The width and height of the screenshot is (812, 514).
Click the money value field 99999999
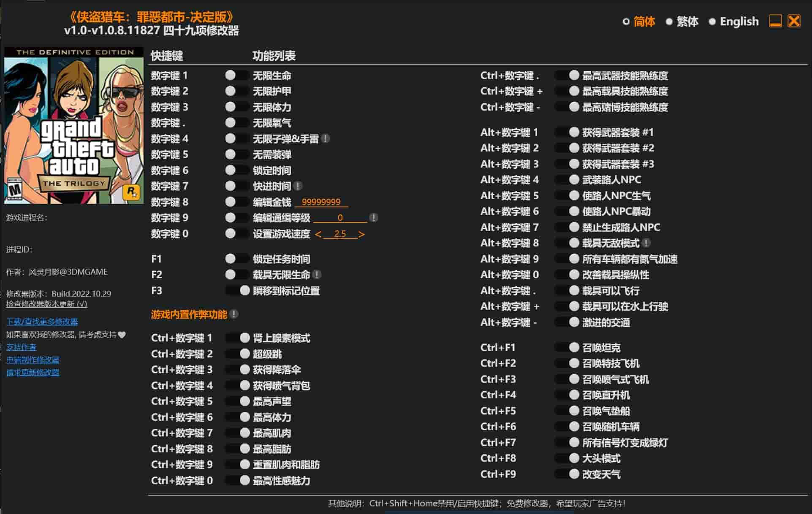click(x=321, y=202)
